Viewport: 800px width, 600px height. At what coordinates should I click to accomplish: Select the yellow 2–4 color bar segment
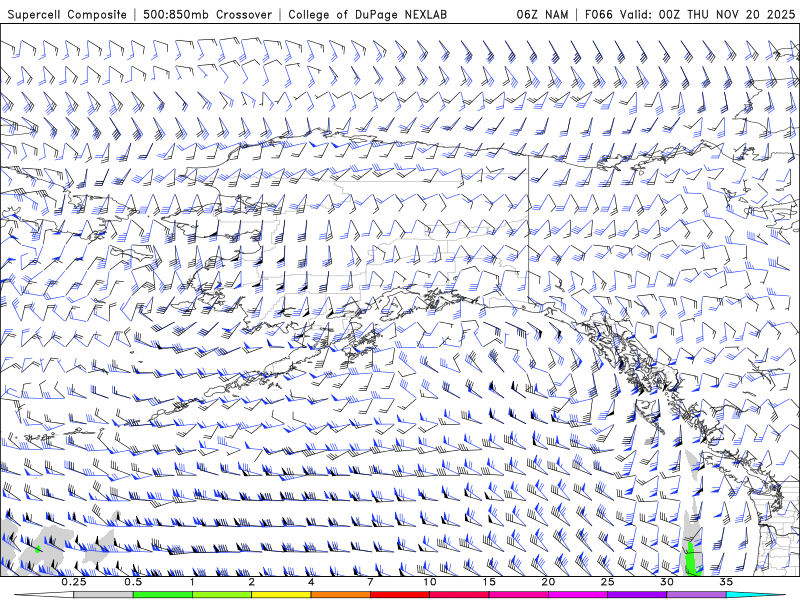pos(281,595)
